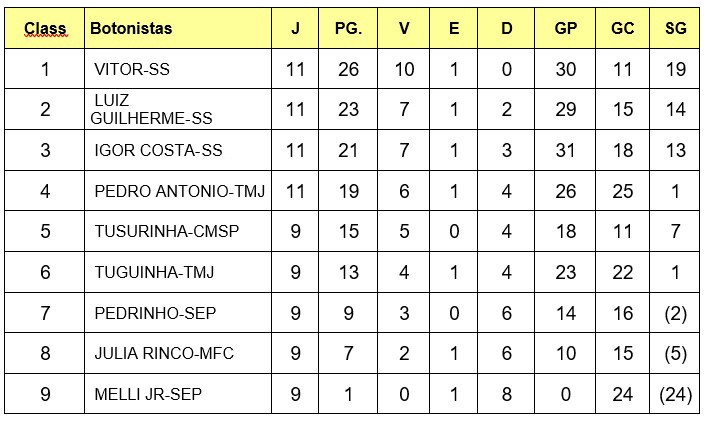Select the PEDRO ANTONIO-TMJ row name
Image resolution: width=709 pixels, height=422 pixels.
(x=179, y=192)
